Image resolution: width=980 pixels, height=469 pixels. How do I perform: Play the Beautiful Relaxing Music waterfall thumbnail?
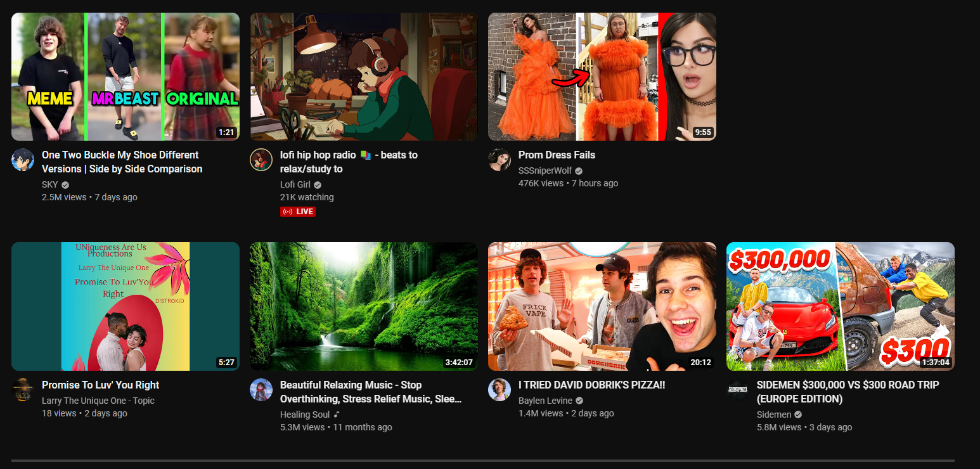point(364,306)
